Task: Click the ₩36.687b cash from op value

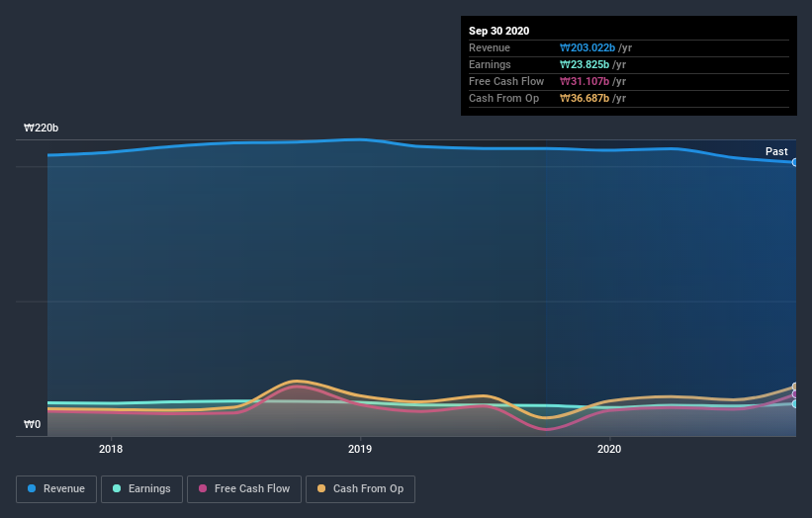Action: click(x=585, y=98)
